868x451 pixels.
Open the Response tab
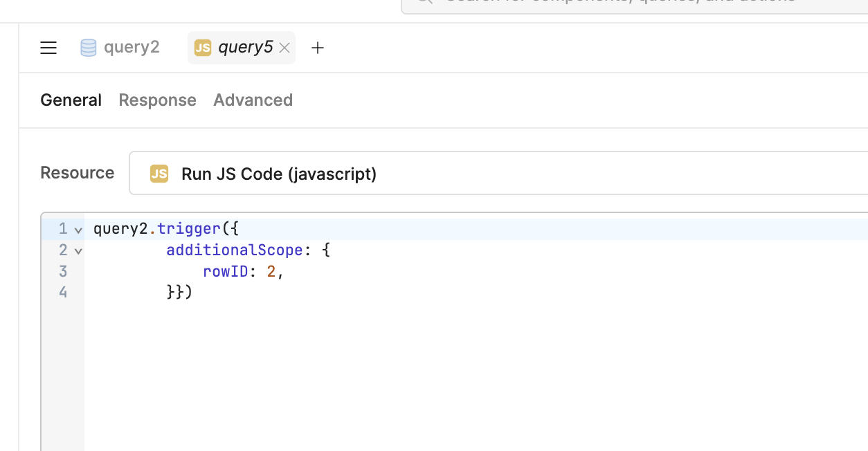[x=157, y=100]
